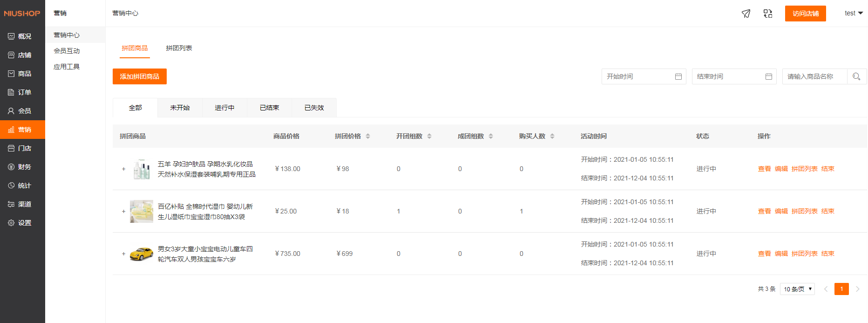Open calendar icon in start time field
Screen dimensions: 868x323
(678, 76)
